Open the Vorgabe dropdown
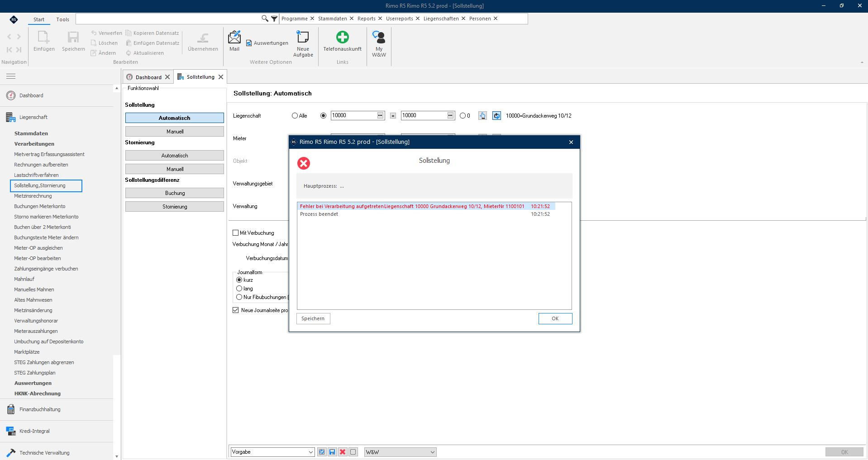The height and width of the screenshot is (460, 868). [272, 452]
